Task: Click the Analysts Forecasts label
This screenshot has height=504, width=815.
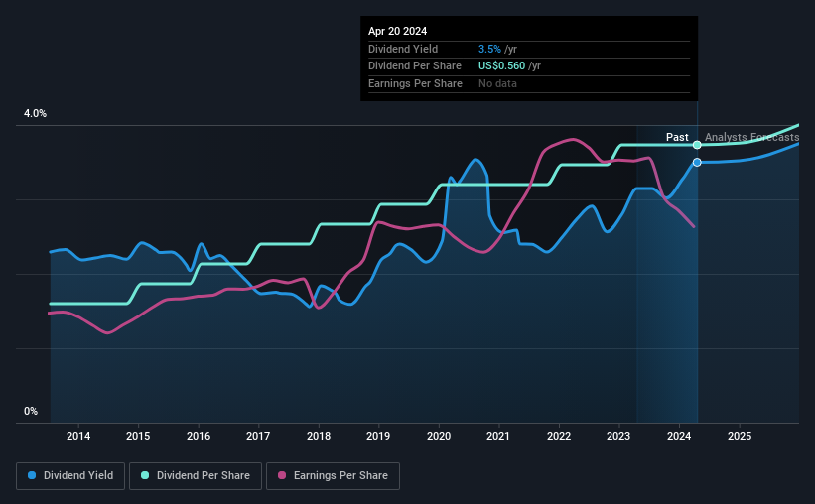Action: coord(751,137)
